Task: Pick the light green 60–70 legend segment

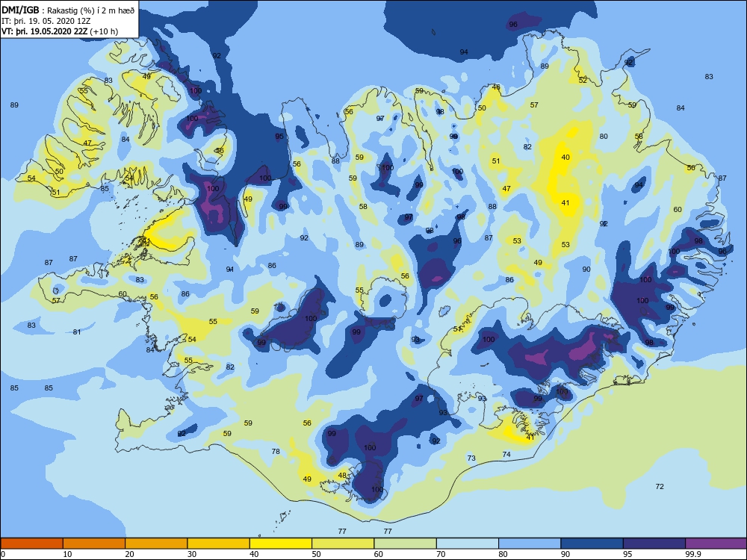Action: click(x=406, y=544)
